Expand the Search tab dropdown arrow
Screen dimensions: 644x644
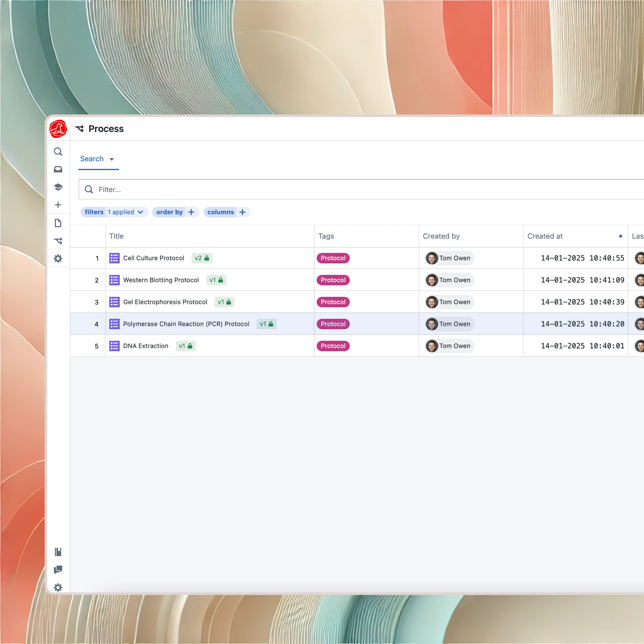tap(112, 159)
